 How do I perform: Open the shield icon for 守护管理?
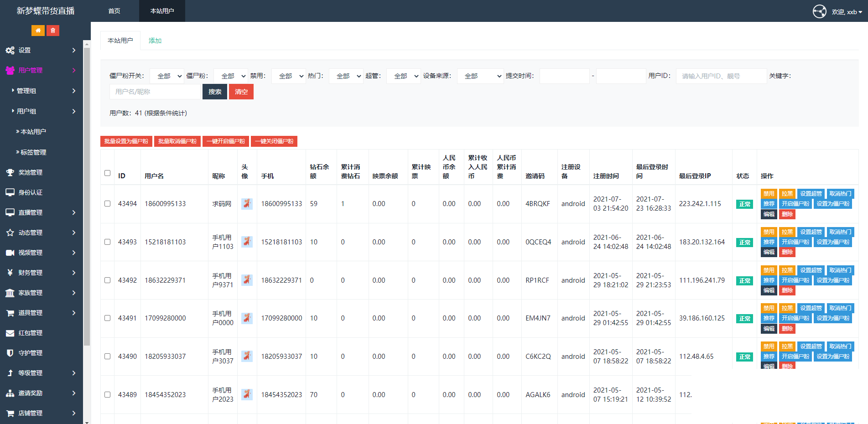(10, 353)
